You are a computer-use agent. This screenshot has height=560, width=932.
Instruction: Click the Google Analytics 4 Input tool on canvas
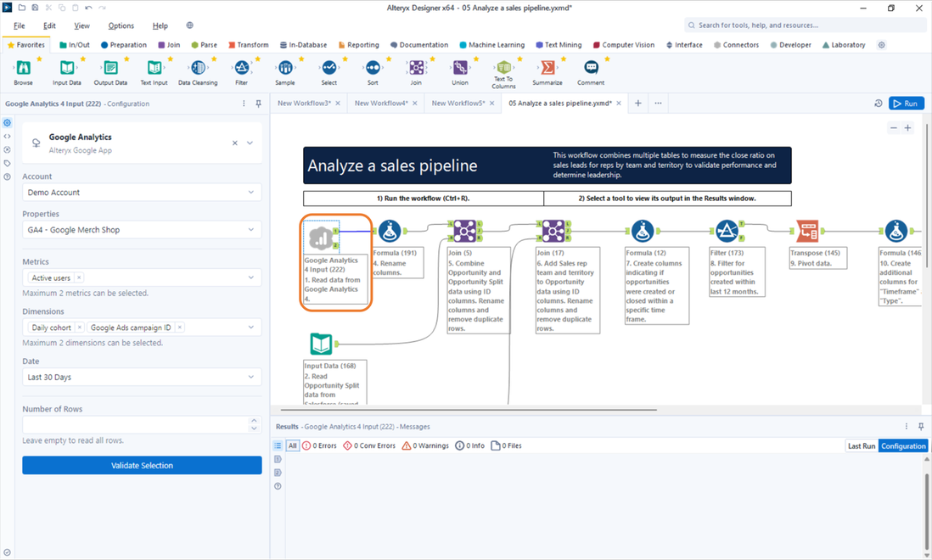(x=321, y=238)
